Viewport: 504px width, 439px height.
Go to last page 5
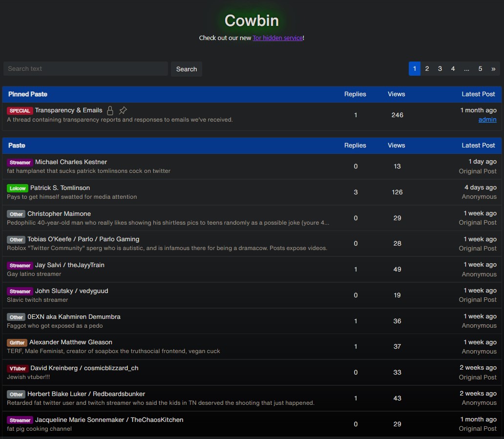click(480, 69)
